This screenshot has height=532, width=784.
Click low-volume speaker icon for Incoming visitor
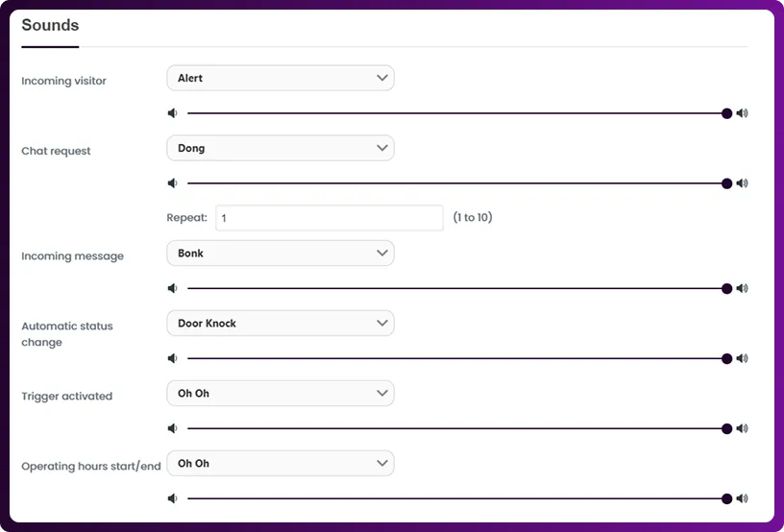[x=172, y=113]
